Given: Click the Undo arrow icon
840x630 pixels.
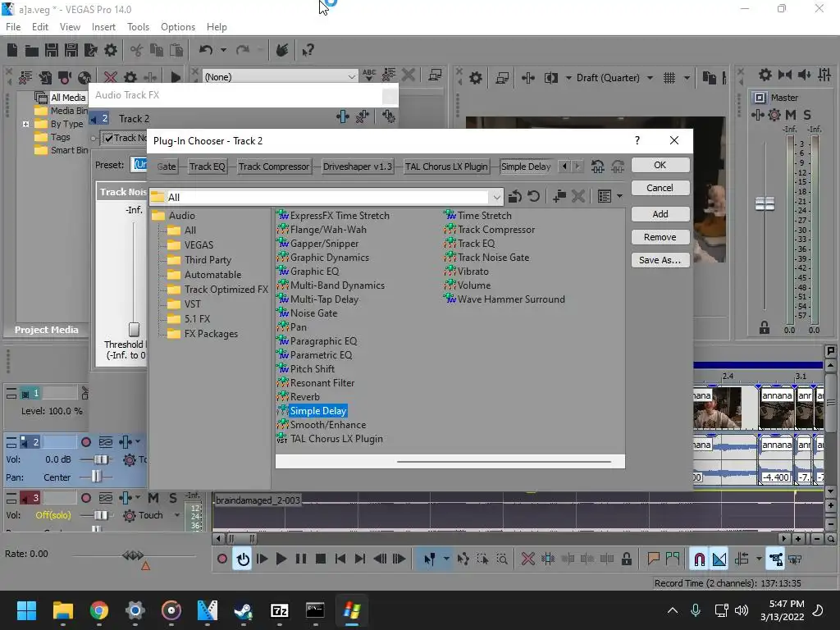Looking at the screenshot, I should 206,50.
